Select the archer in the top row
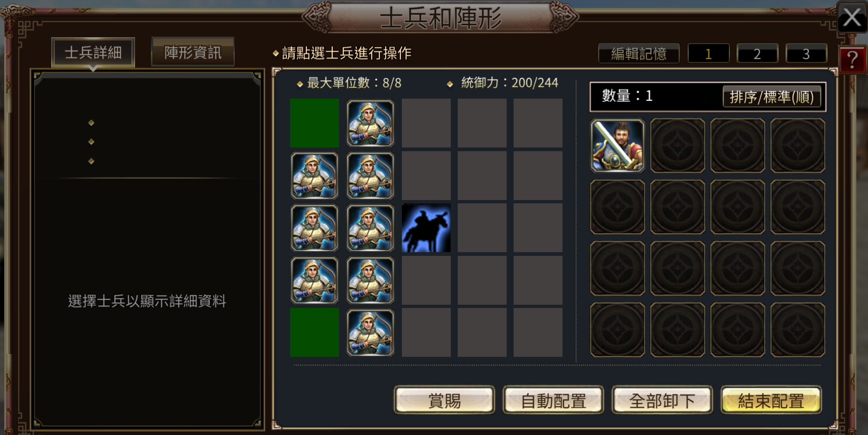Image resolution: width=868 pixels, height=435 pixels. [370, 123]
